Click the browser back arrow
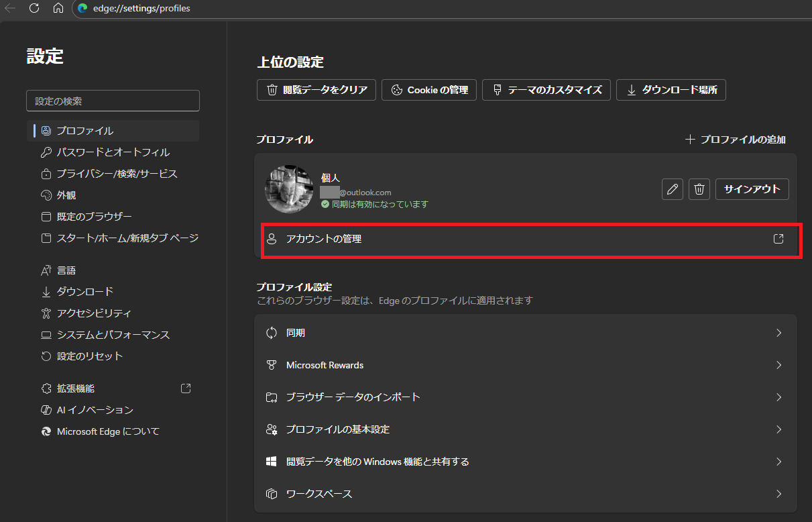Screen dimensions: 812x522 click(x=10, y=9)
